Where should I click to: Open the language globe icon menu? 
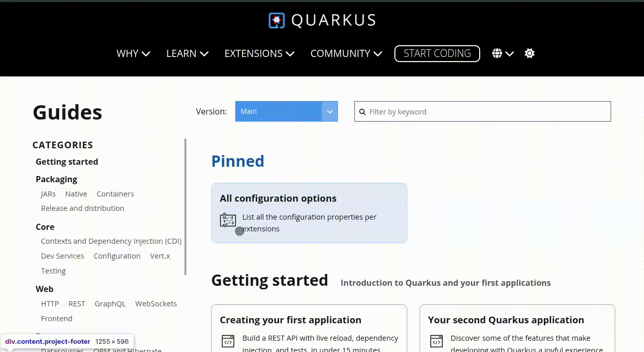point(497,53)
